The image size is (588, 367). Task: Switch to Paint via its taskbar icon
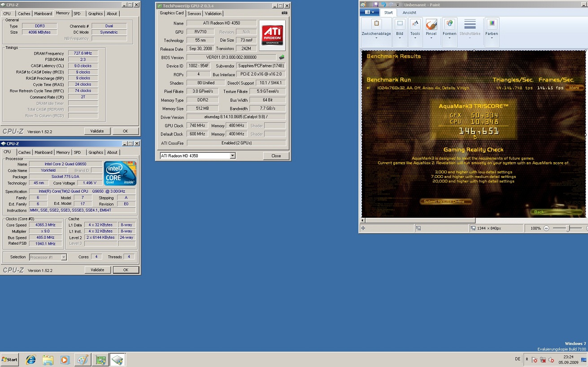(83, 359)
